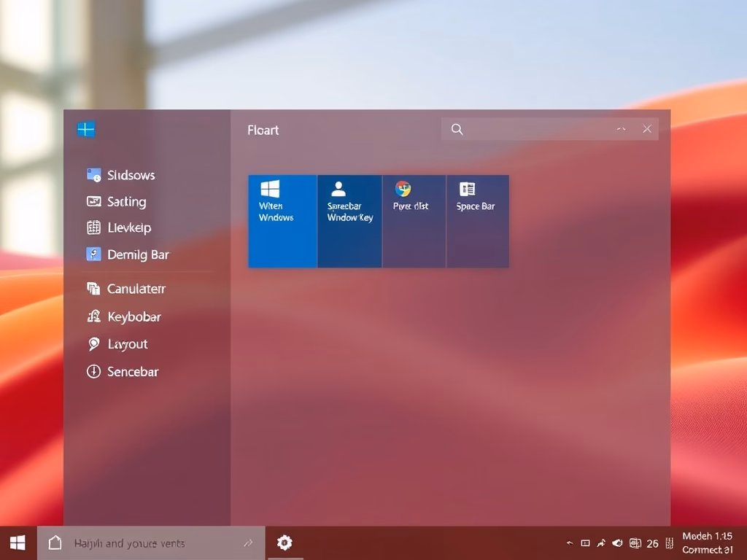The height and width of the screenshot is (560, 747).
Task: Open the Llevkeip sidebar item
Action: click(x=119, y=227)
